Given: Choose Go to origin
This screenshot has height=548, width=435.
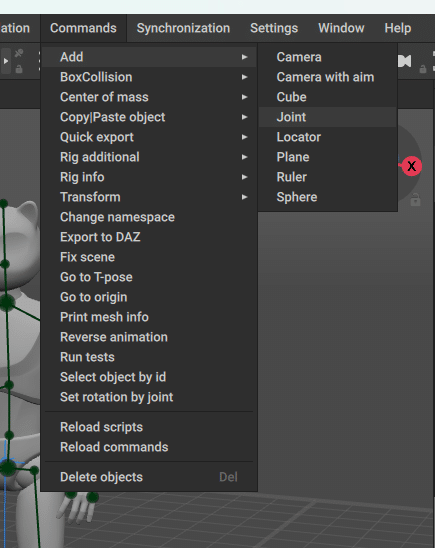Looking at the screenshot, I should [x=149, y=297].
